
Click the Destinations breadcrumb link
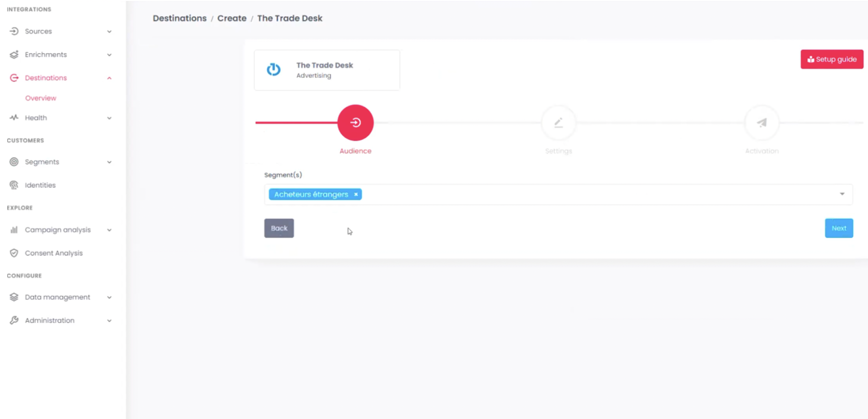click(x=180, y=18)
